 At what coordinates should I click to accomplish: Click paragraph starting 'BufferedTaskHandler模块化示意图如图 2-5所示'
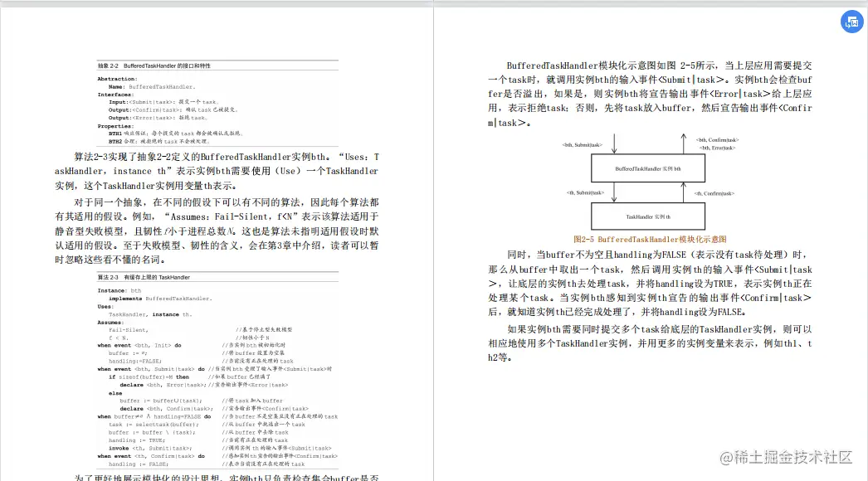[x=650, y=94]
